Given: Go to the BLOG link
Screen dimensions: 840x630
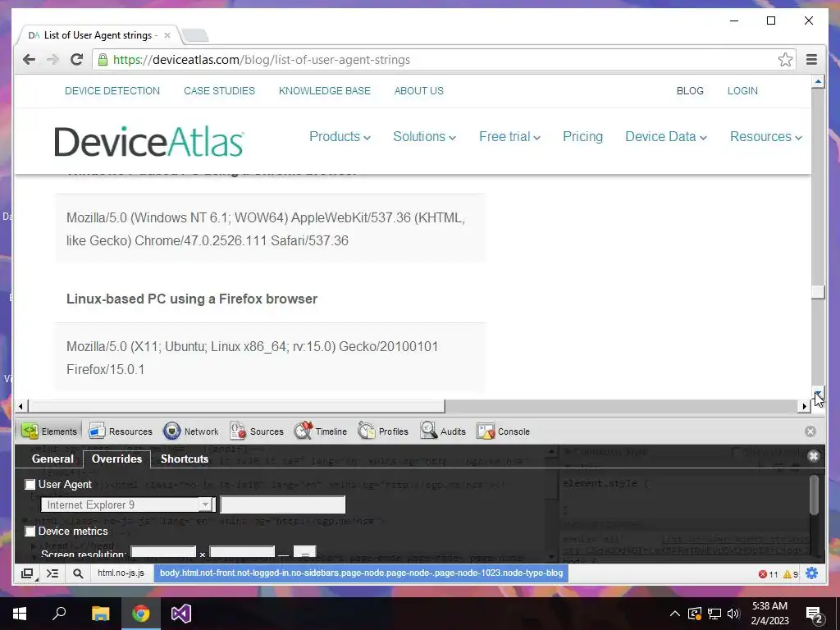Looking at the screenshot, I should click(x=690, y=90).
